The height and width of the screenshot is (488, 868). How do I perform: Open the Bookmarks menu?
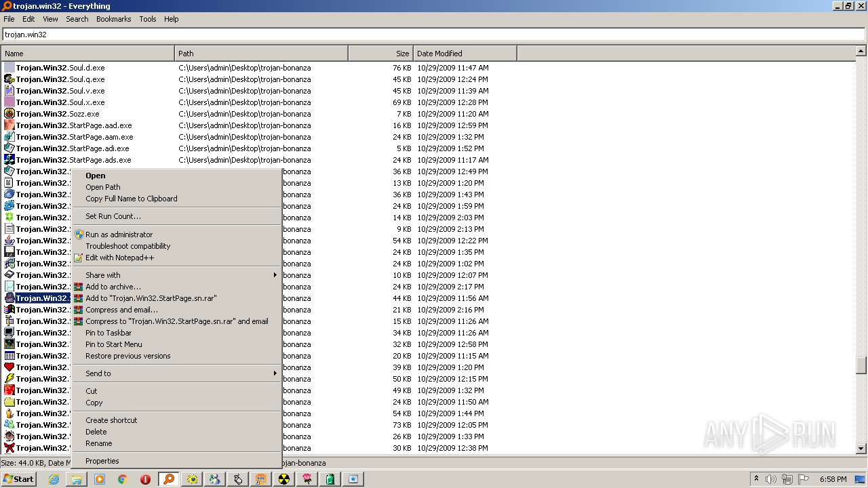tap(114, 19)
